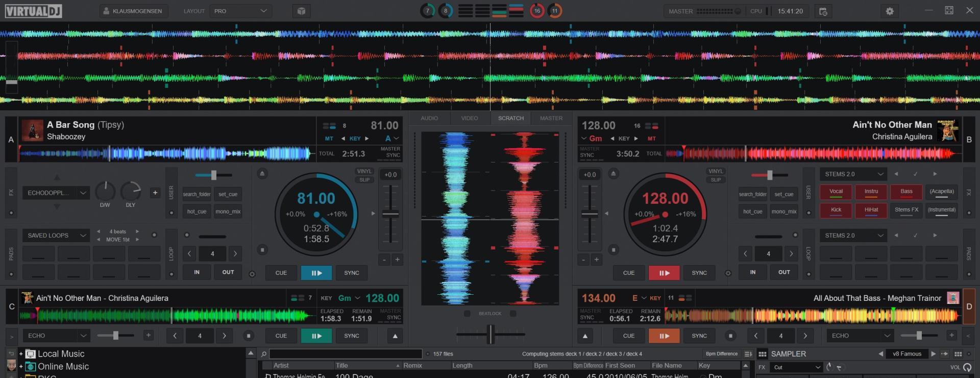Expand deck C with up-arrow icon
The image size is (980, 378).
(x=395, y=336)
